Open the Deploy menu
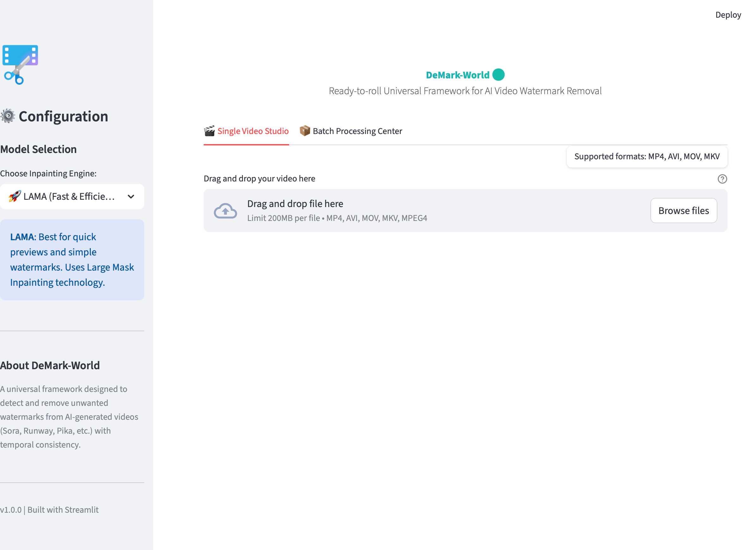 coord(728,15)
